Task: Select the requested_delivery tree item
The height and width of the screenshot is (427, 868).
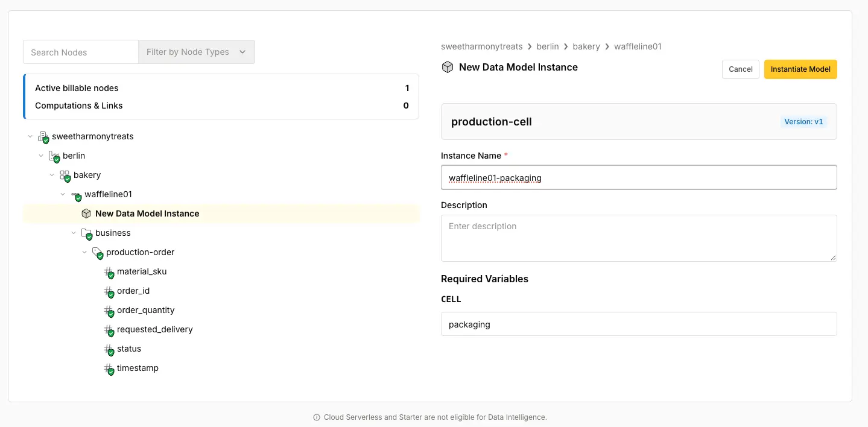Action: pyautogui.click(x=155, y=329)
